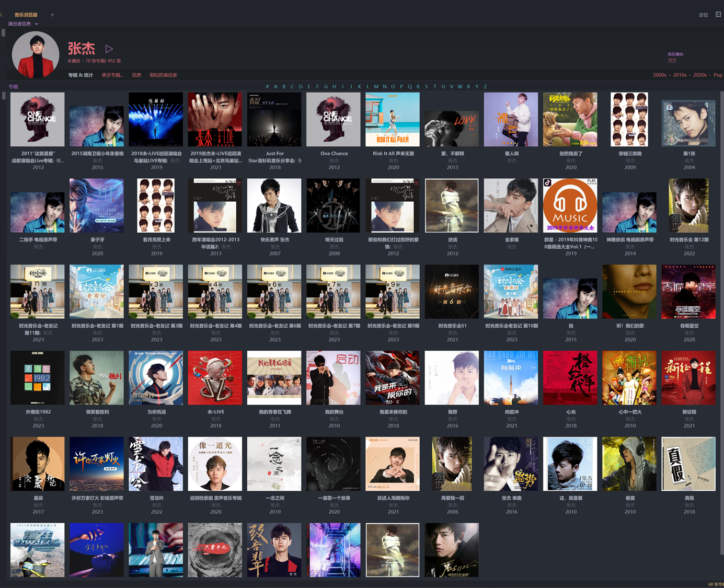724x588 pixels.
Task: Open the 真假 album cover
Action: (x=689, y=464)
